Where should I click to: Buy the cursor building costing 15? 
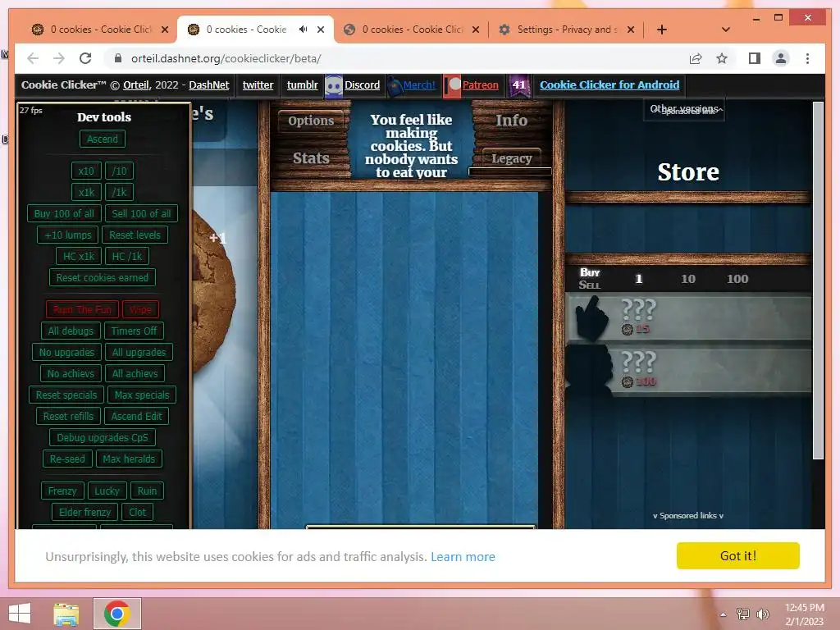coord(688,317)
